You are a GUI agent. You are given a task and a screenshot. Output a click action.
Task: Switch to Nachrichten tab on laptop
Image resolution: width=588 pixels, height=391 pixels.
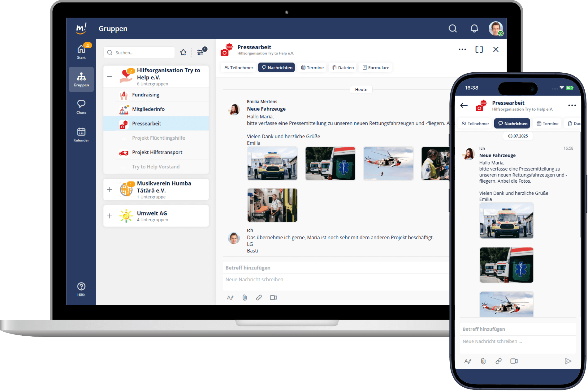pyautogui.click(x=277, y=67)
